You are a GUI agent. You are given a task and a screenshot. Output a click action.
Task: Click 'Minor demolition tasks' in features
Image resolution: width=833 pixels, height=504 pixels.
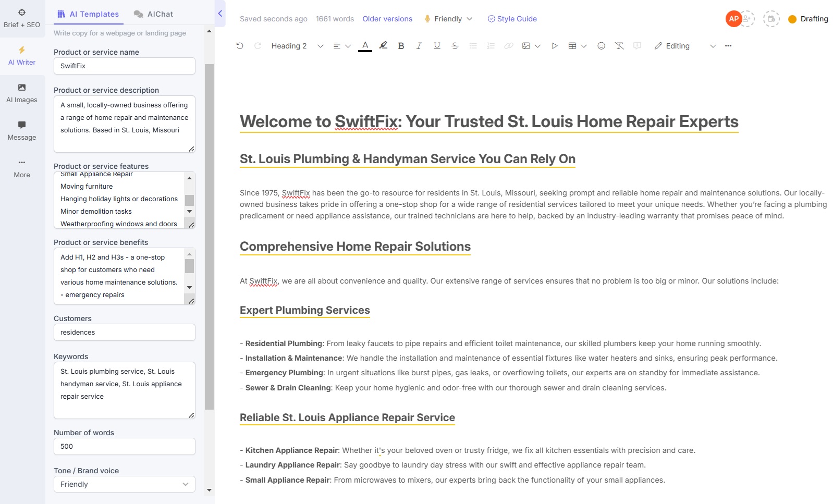click(96, 212)
